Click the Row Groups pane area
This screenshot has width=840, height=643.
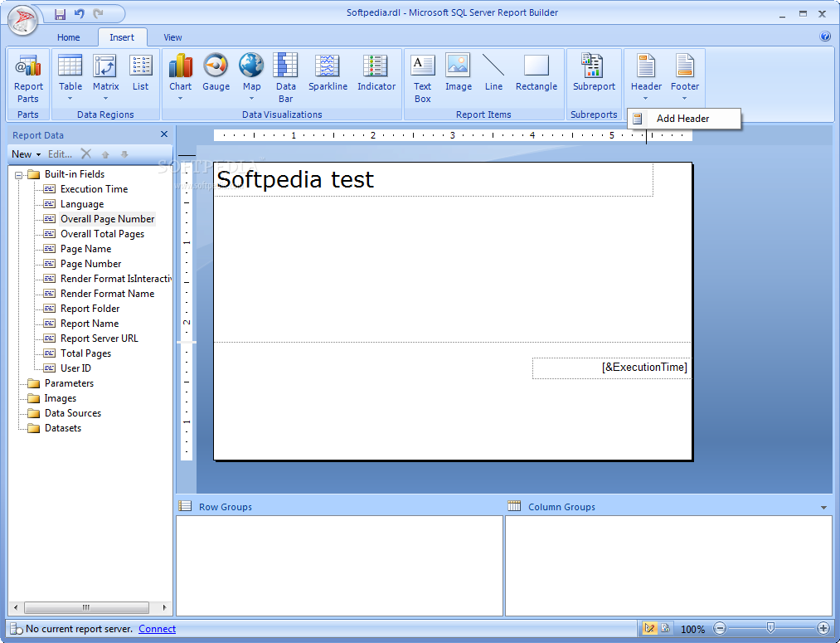[340, 565]
